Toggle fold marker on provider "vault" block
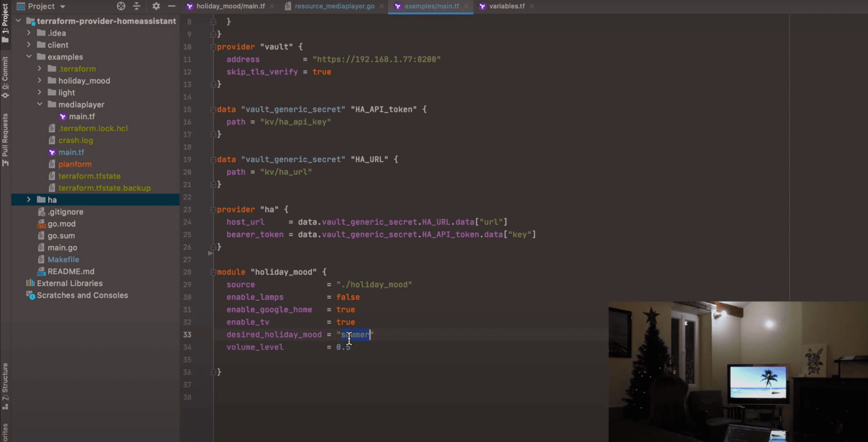The width and height of the screenshot is (868, 442). click(x=213, y=47)
